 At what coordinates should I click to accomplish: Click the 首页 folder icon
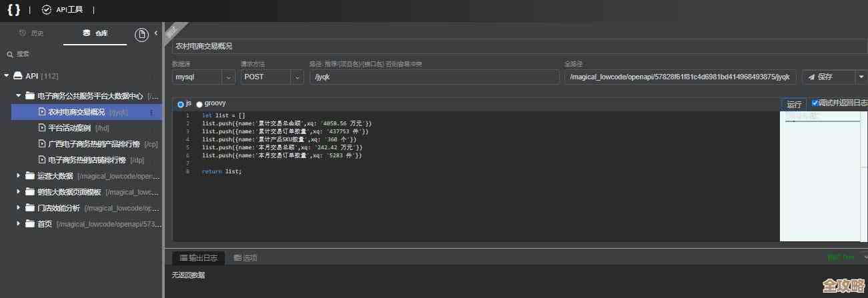pos(30,224)
